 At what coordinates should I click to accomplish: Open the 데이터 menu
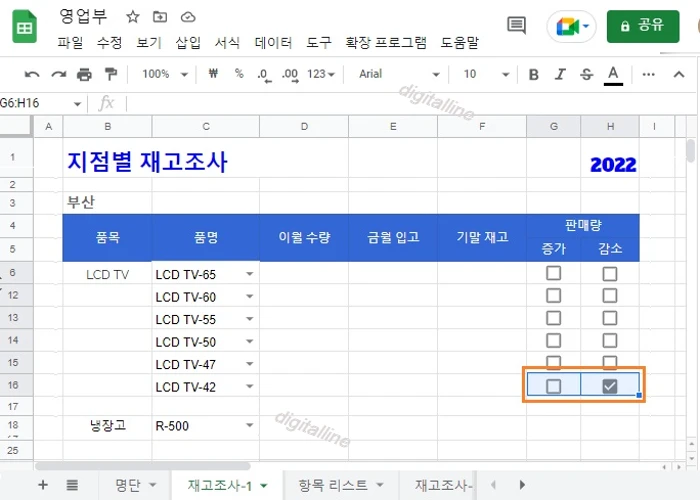pyautogui.click(x=273, y=43)
